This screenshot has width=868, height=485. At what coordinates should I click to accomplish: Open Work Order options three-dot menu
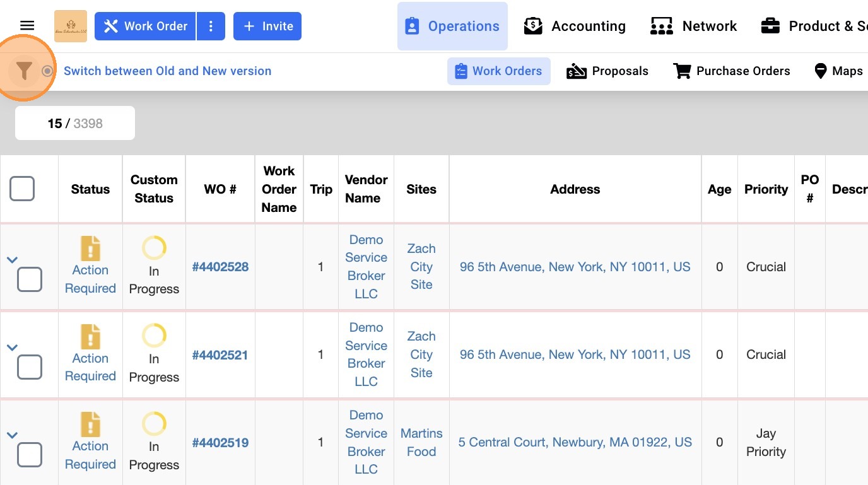click(211, 26)
